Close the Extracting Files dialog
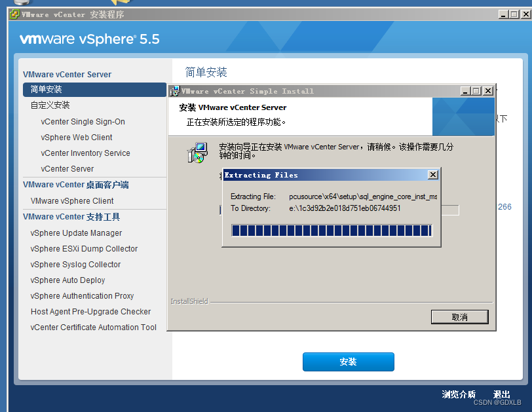The width and height of the screenshot is (532, 412). point(433,175)
